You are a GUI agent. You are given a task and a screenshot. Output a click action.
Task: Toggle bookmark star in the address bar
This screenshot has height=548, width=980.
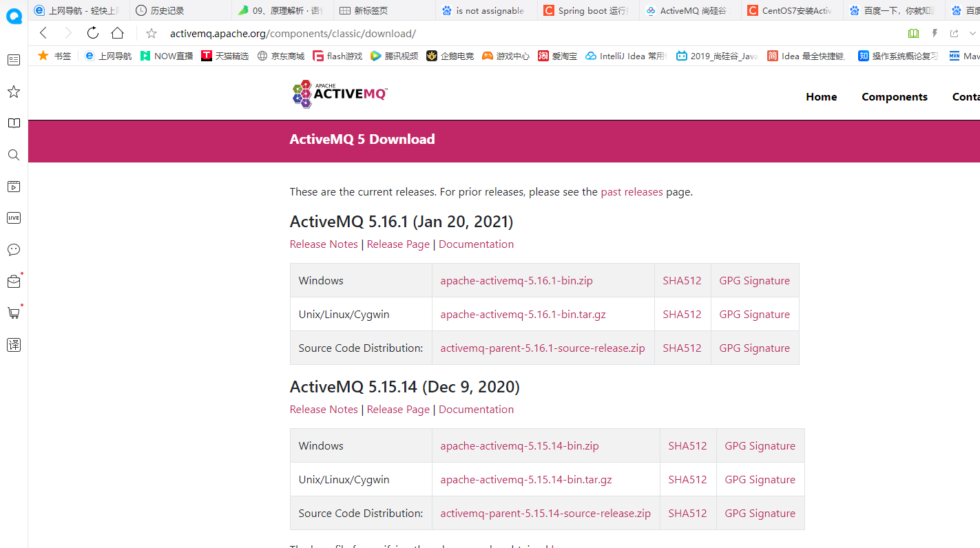pyautogui.click(x=152, y=34)
